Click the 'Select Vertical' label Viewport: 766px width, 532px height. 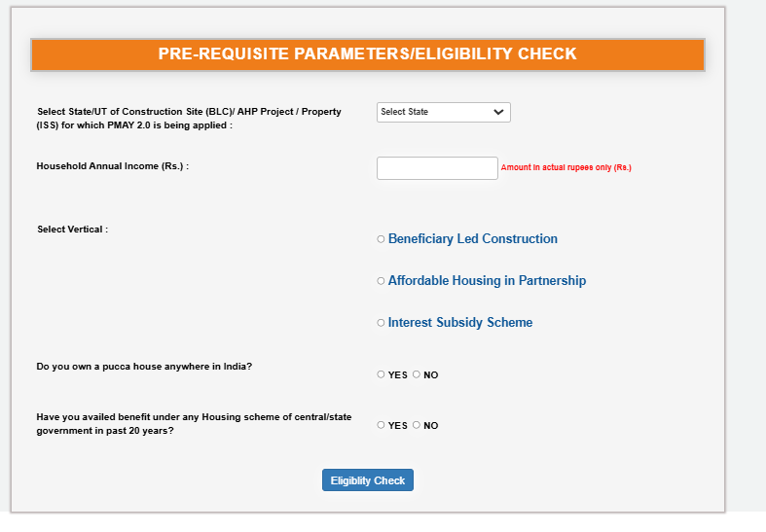tap(73, 230)
